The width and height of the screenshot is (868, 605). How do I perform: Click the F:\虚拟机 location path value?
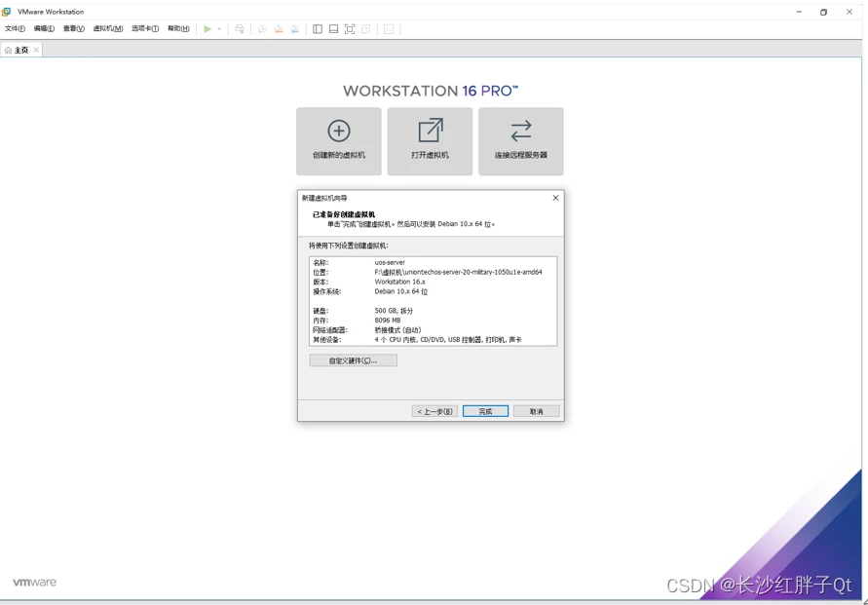click(459, 273)
